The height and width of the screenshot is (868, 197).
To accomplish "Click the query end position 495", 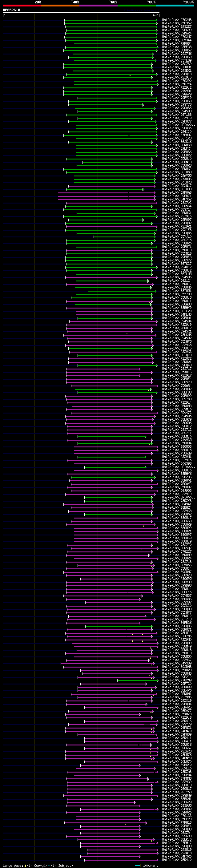I will pos(155,15).
